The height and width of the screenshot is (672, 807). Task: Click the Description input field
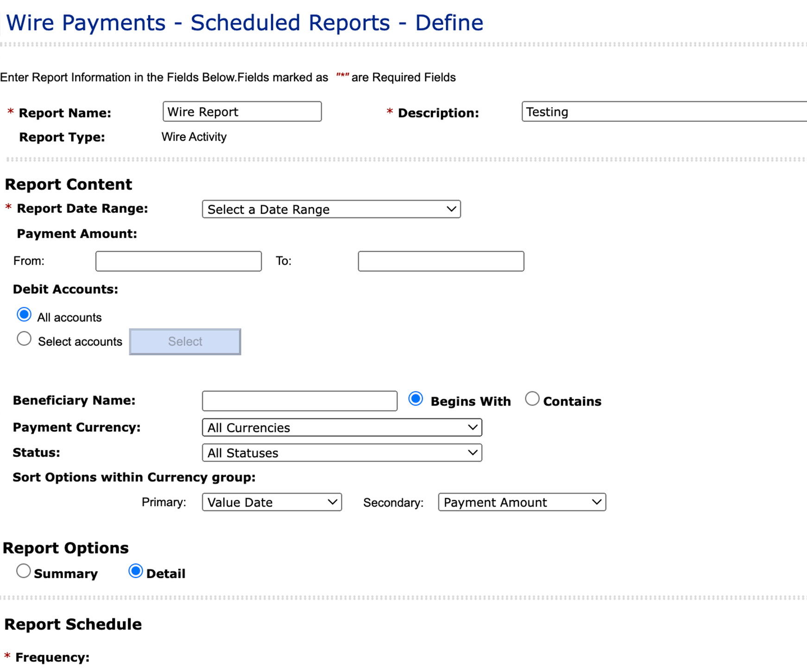[663, 112]
